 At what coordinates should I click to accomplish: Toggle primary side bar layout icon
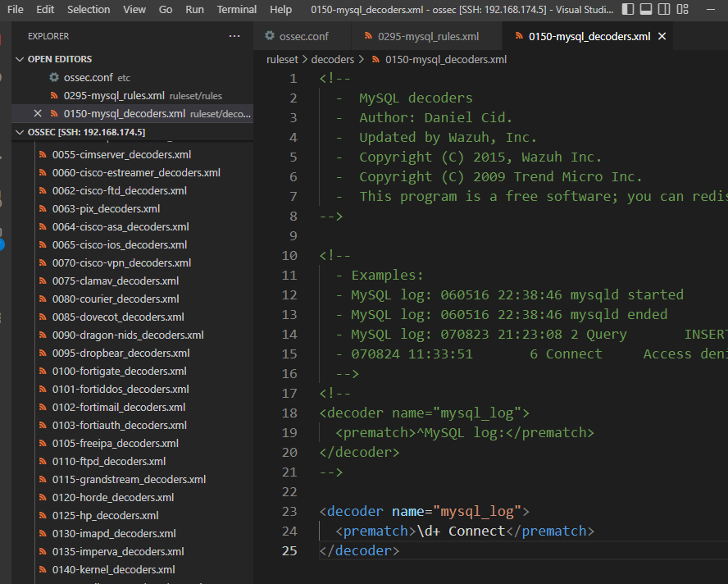tap(628, 9)
